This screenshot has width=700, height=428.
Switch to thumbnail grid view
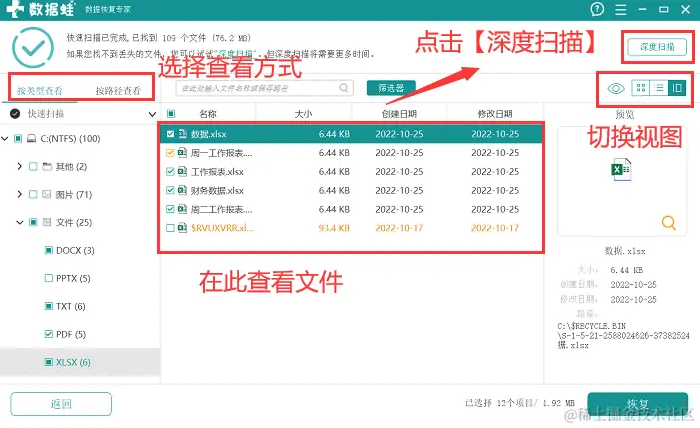click(x=641, y=88)
